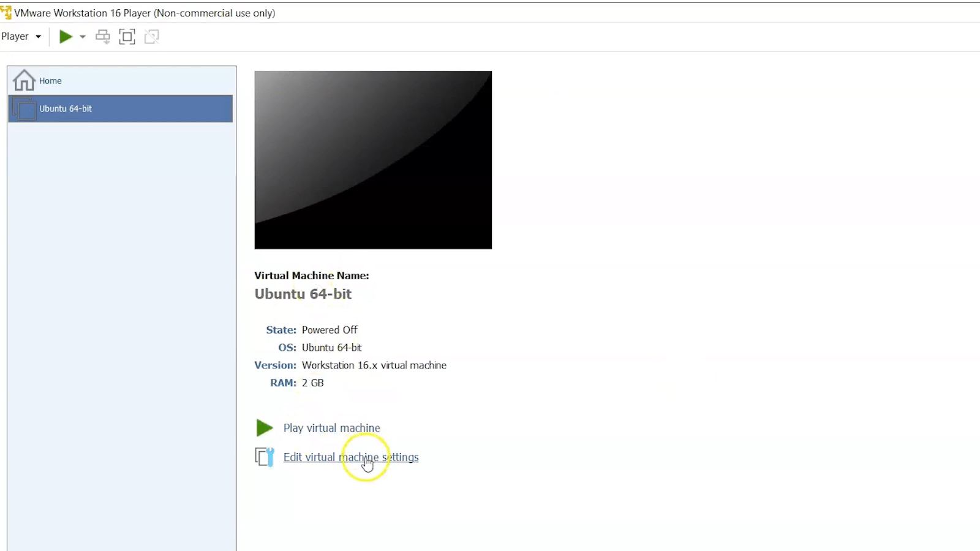
Task: Enter full screen mode via toolbar icon
Action: pos(127,37)
